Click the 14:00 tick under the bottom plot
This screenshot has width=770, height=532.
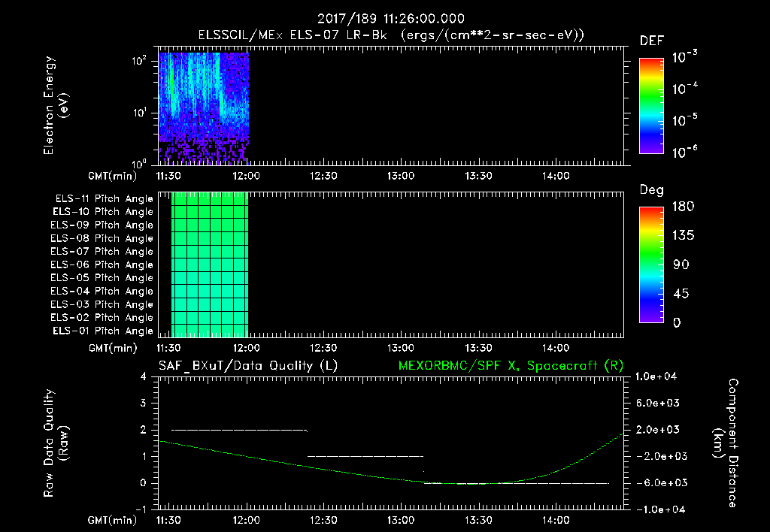[x=556, y=520]
